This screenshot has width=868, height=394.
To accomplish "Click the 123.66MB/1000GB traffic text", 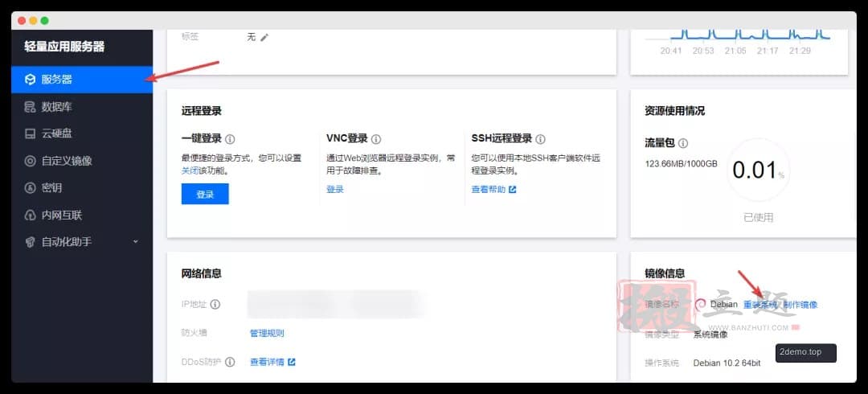I will [682, 163].
